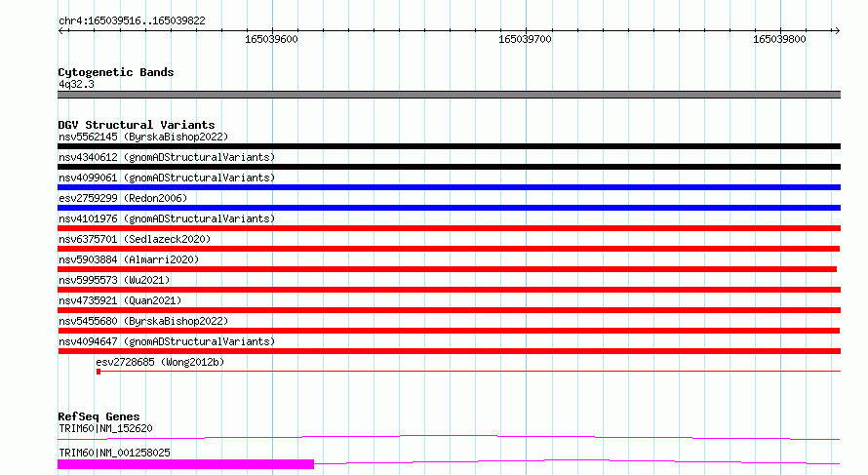Click the 165039600 ruler position label
The image size is (868, 475).
click(271, 39)
